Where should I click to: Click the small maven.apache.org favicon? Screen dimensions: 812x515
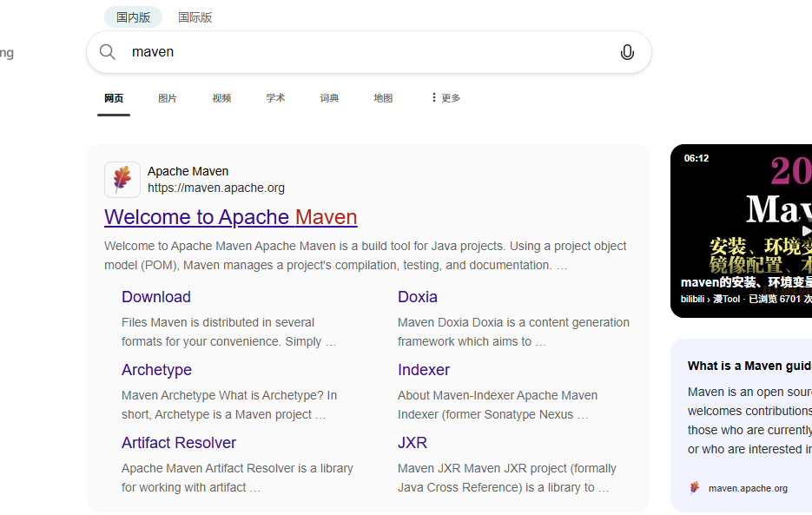click(x=695, y=488)
